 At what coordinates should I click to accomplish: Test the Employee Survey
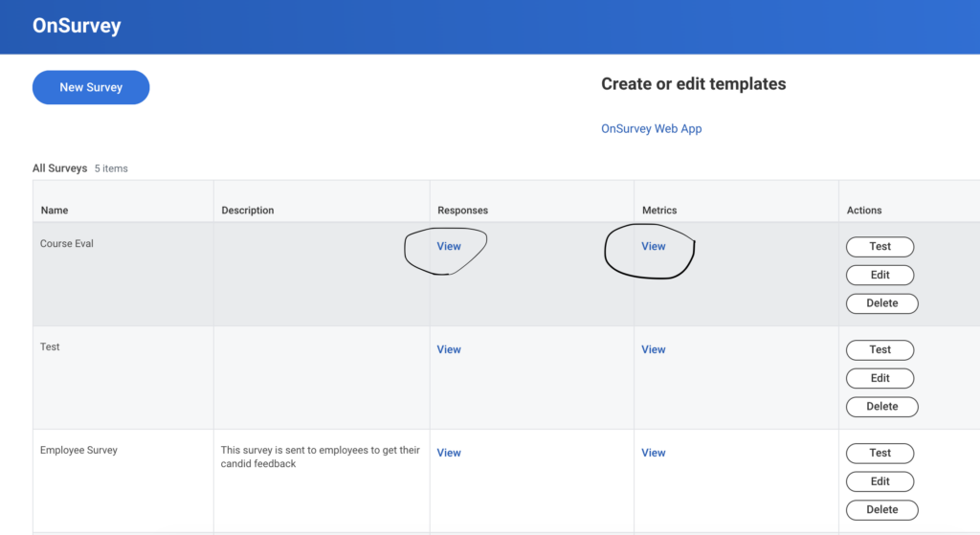[x=880, y=453]
